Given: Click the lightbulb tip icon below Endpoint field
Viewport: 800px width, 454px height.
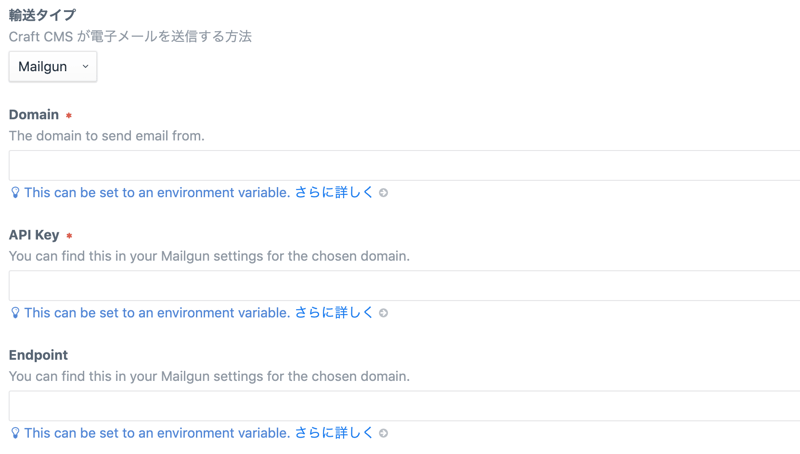Looking at the screenshot, I should 15,433.
